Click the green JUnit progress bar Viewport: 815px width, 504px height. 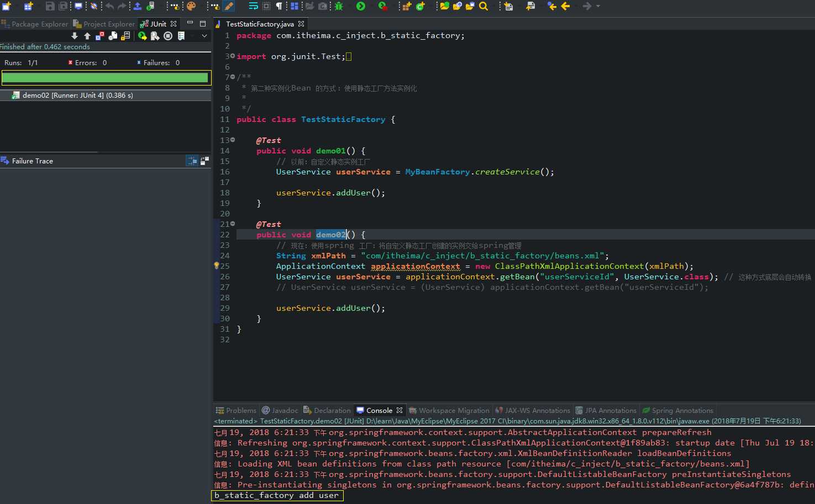coord(105,78)
